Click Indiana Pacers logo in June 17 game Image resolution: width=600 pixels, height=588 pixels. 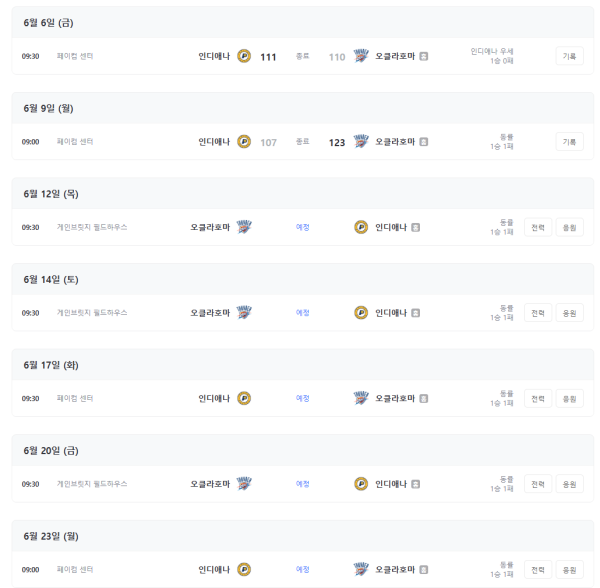(244, 398)
